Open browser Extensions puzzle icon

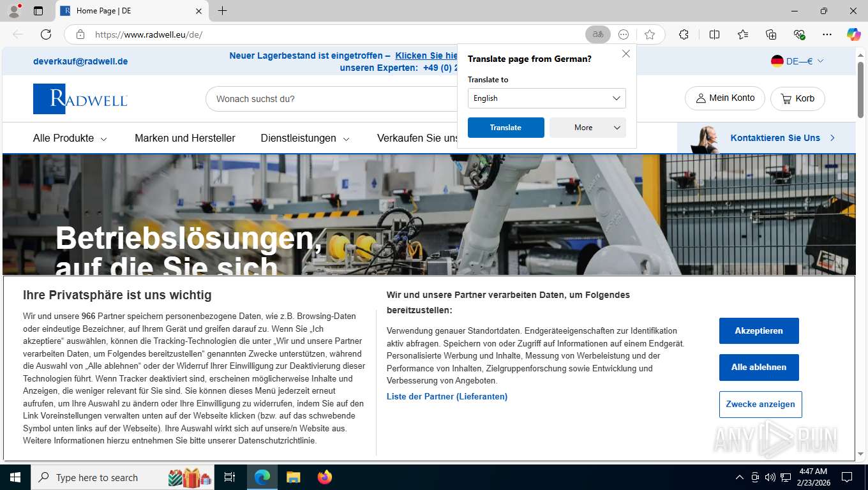click(684, 34)
